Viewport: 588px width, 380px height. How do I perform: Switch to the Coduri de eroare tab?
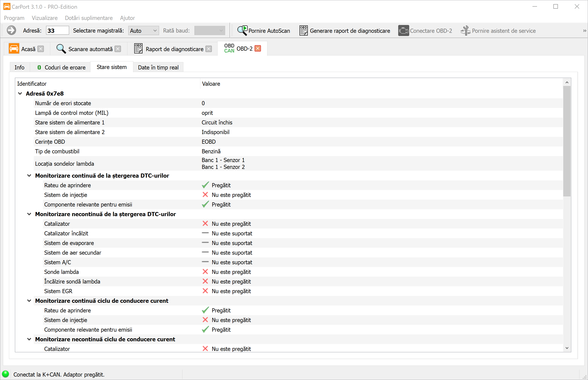[61, 67]
